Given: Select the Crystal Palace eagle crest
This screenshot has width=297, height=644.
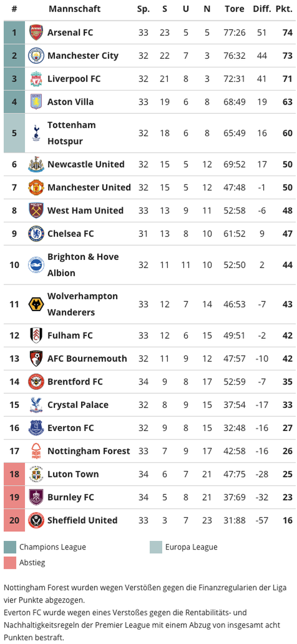Looking at the screenshot, I should coord(36,405).
